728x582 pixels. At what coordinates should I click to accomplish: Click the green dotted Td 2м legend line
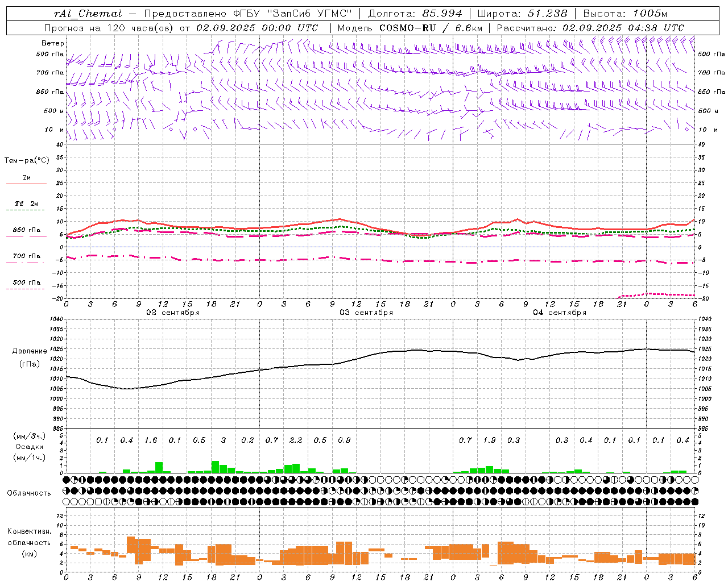tap(25, 210)
